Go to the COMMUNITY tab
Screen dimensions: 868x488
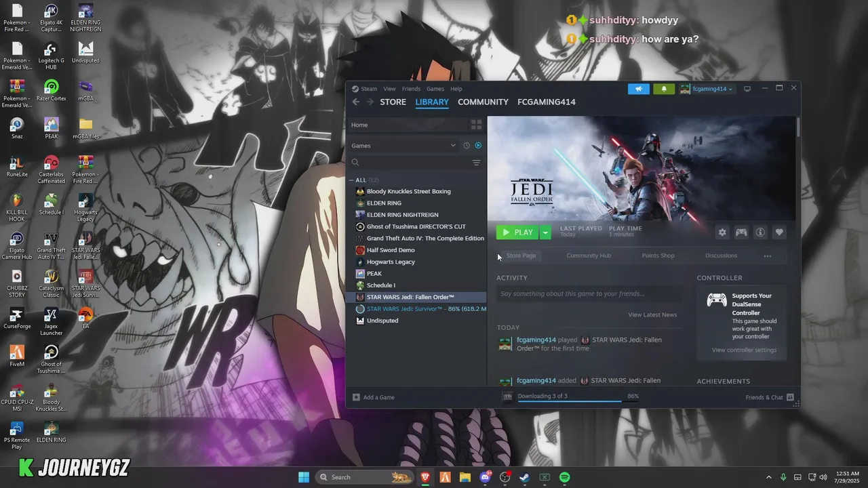tap(483, 102)
